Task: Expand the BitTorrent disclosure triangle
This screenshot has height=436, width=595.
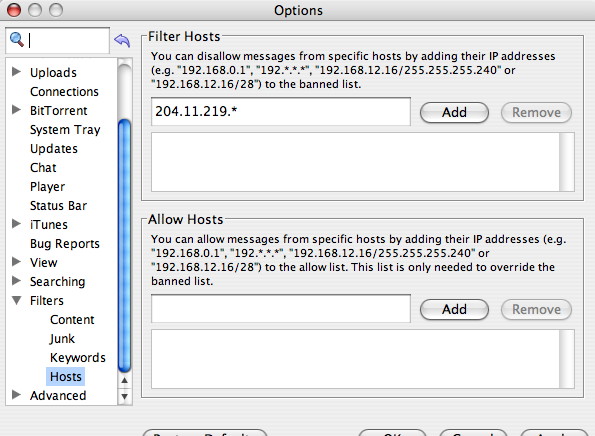Action: click(16, 110)
